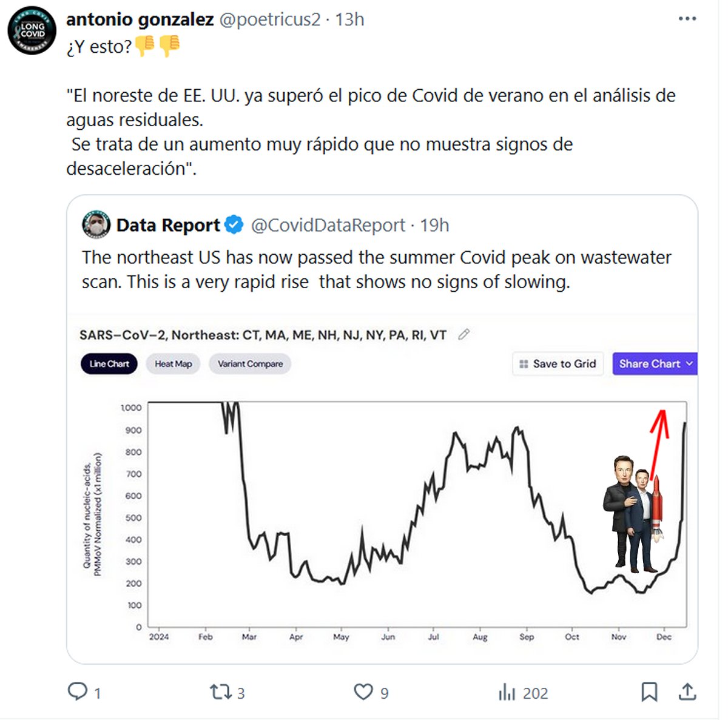The image size is (728, 720).
Task: Click the pencil edit icon beside chart title
Action: tap(464, 334)
